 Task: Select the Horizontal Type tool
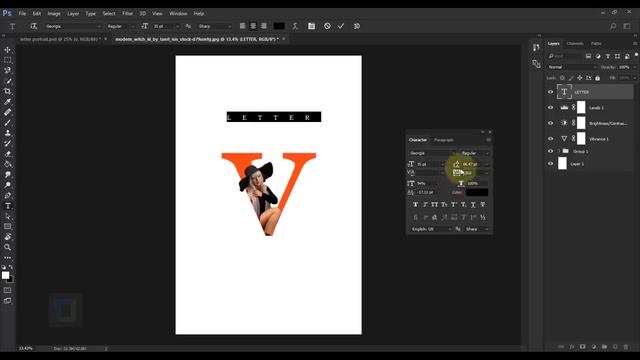pyautogui.click(x=7, y=206)
